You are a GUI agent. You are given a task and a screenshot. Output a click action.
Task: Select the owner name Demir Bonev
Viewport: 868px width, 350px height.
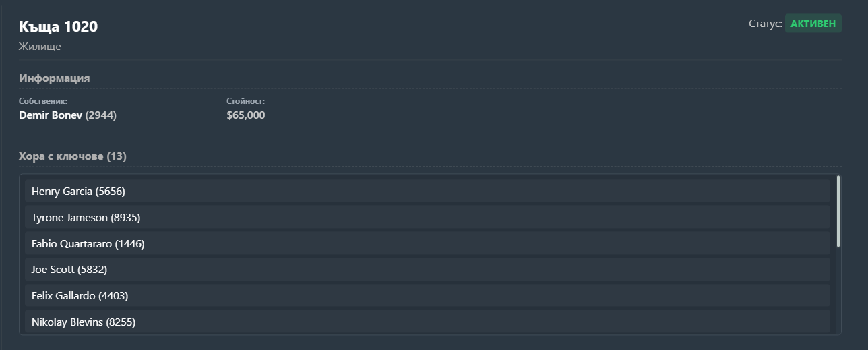(x=51, y=115)
